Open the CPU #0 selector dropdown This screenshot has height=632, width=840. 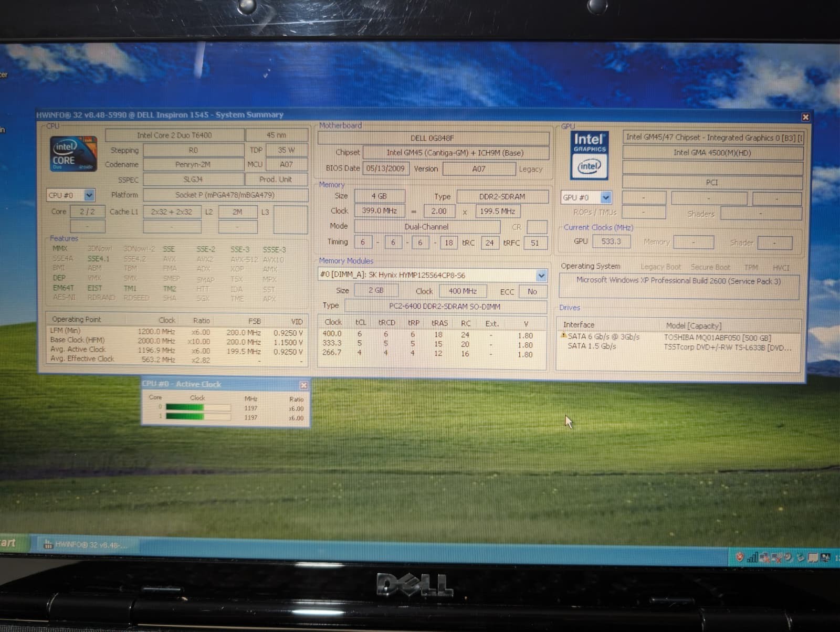(89, 195)
